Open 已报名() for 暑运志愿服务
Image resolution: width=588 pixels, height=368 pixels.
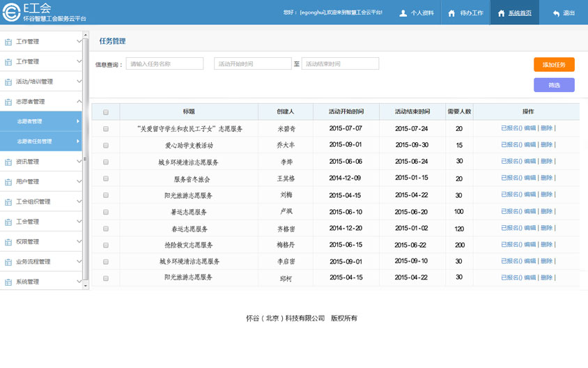[x=511, y=211]
